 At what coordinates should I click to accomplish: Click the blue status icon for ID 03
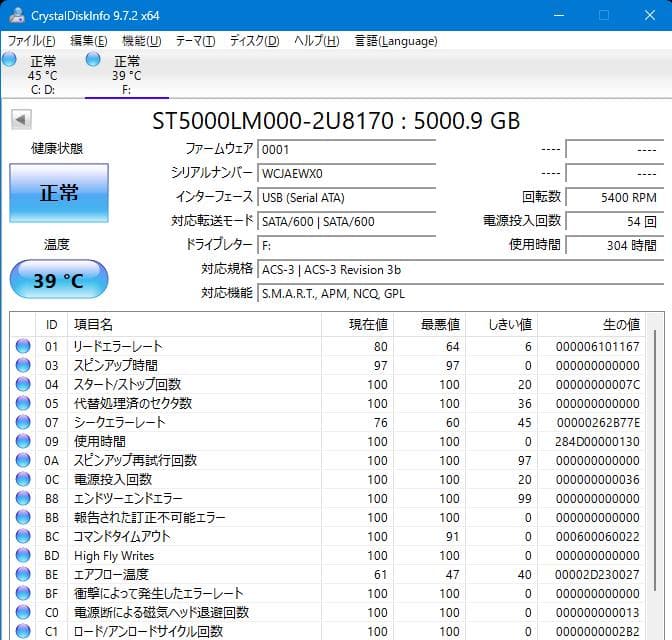pyautogui.click(x=23, y=365)
